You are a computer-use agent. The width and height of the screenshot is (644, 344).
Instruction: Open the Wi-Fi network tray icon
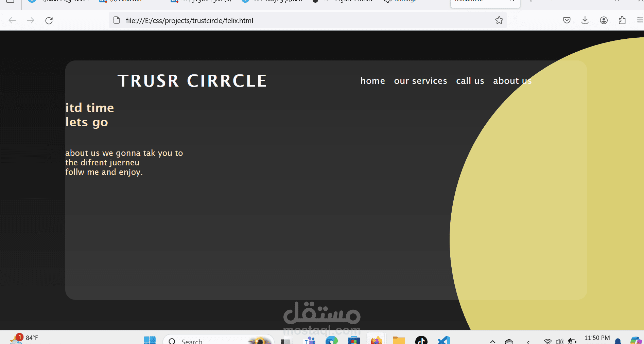pyautogui.click(x=547, y=341)
